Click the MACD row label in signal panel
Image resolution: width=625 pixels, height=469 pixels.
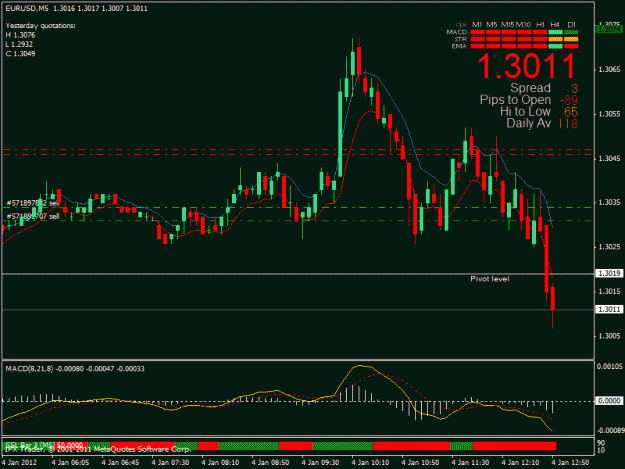457,32
